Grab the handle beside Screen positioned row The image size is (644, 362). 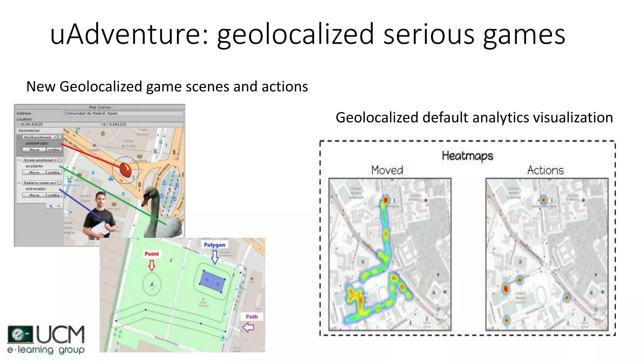(x=19, y=160)
